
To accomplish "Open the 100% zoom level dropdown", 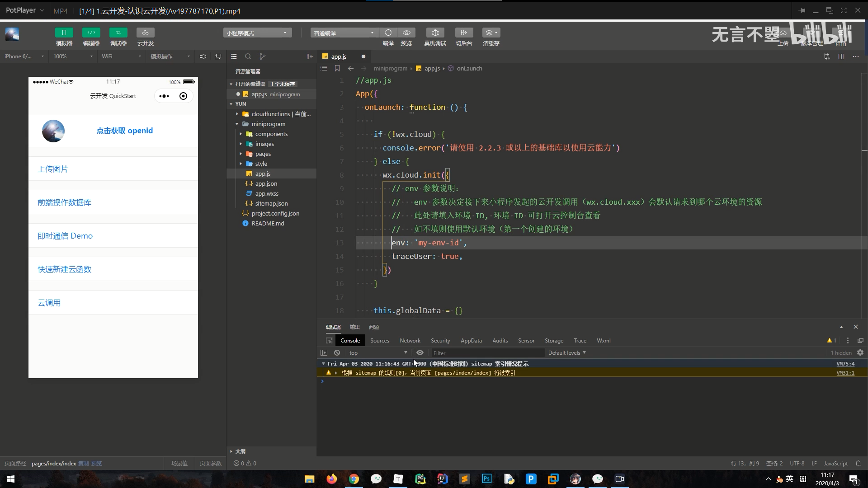I will point(72,56).
